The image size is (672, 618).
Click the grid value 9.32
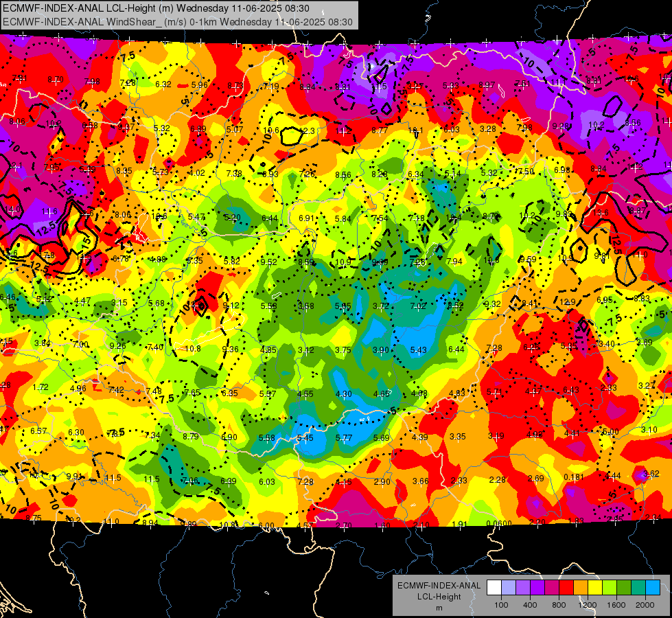click(492, 304)
